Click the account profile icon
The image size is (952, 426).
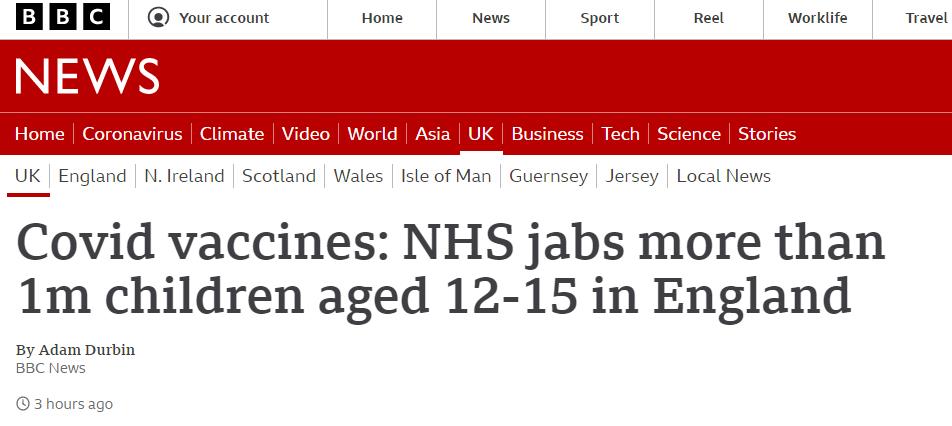(158, 18)
